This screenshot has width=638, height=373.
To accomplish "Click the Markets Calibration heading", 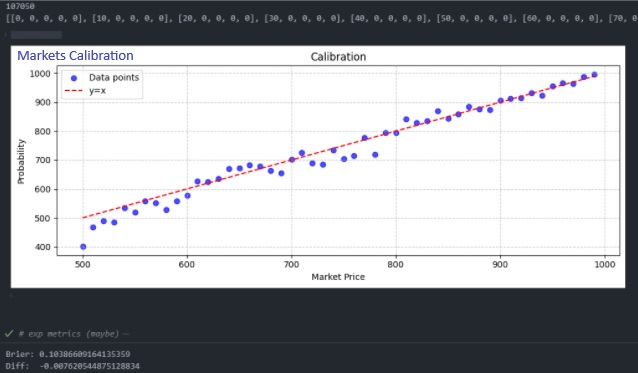I will pos(75,55).
